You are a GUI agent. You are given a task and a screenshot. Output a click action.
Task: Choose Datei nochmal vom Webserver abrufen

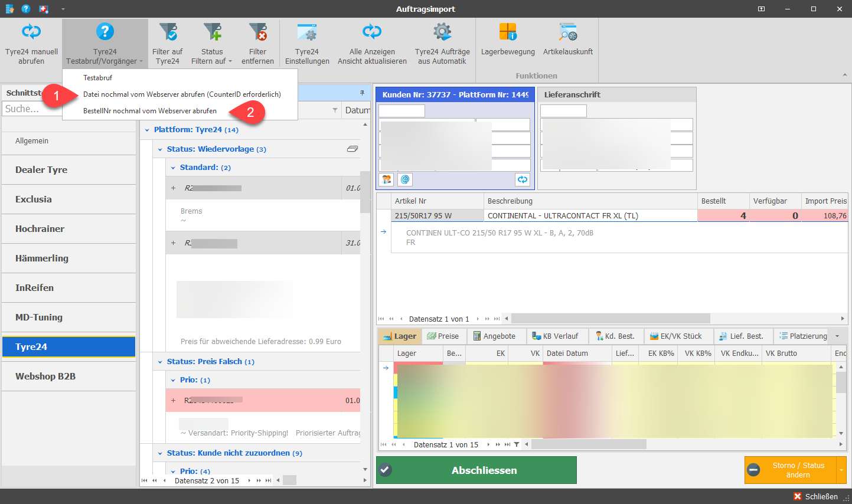click(x=182, y=94)
